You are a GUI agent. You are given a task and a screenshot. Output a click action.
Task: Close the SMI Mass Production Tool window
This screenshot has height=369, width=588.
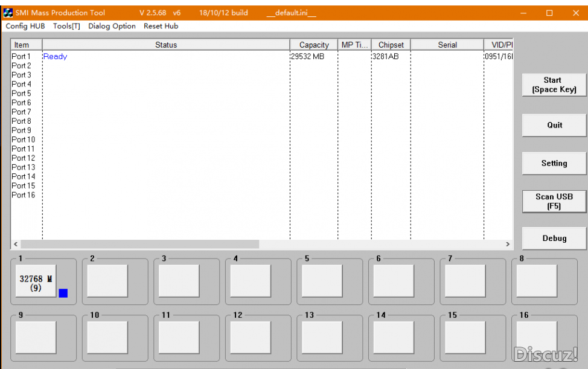[576, 13]
